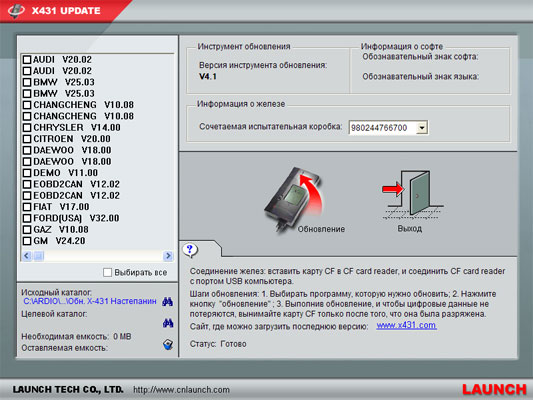Browse source catalog with binoculars icon
The height and width of the screenshot is (400, 533).
click(x=168, y=301)
